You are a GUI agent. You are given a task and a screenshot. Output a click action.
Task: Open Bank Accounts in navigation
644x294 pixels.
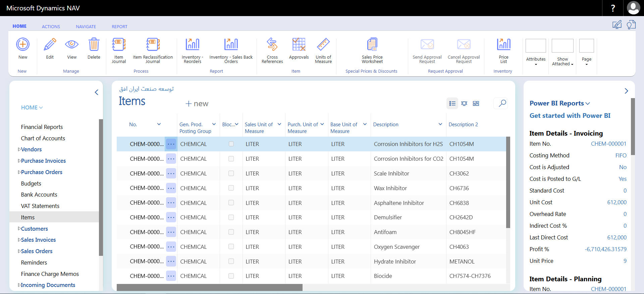click(39, 195)
